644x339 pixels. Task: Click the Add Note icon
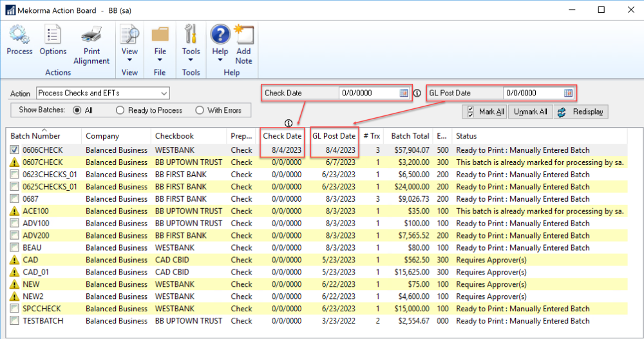[243, 34]
